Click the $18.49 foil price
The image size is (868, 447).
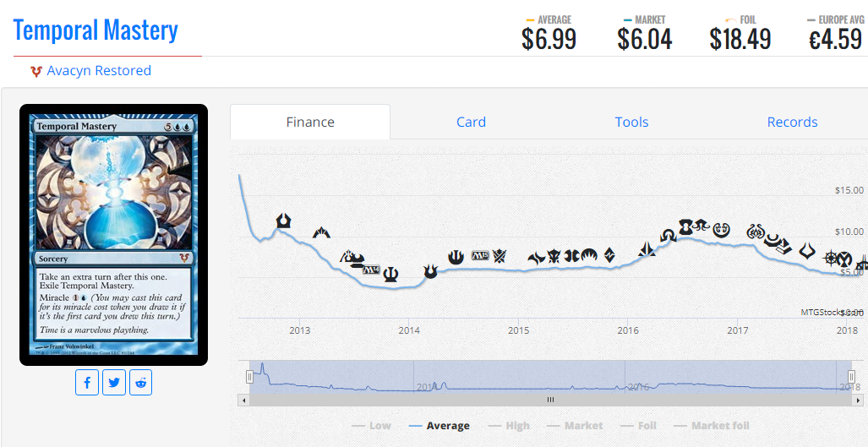[x=740, y=40]
